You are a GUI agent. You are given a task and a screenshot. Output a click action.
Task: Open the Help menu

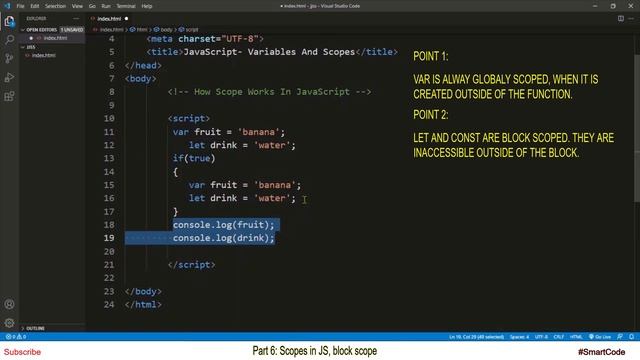pos(147,6)
